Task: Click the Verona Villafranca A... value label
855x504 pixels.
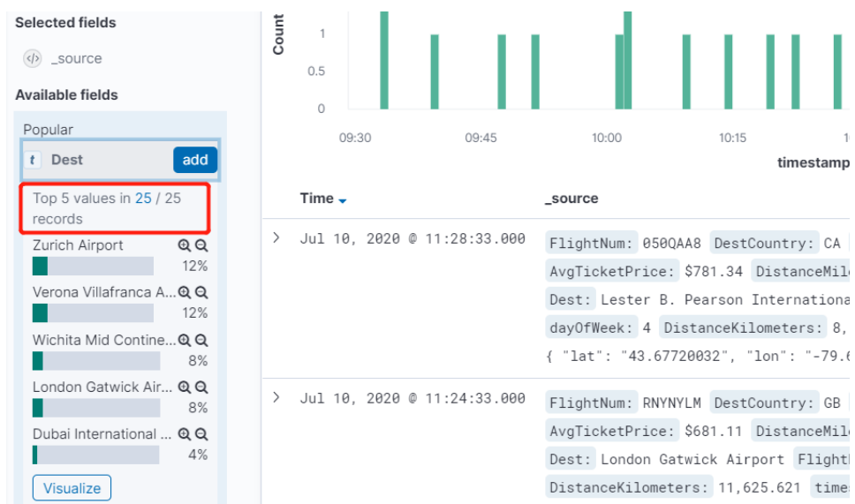Action: [x=104, y=292]
